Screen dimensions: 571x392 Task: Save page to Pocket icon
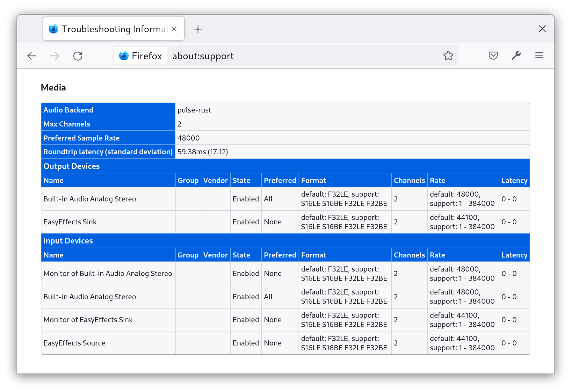tap(493, 56)
